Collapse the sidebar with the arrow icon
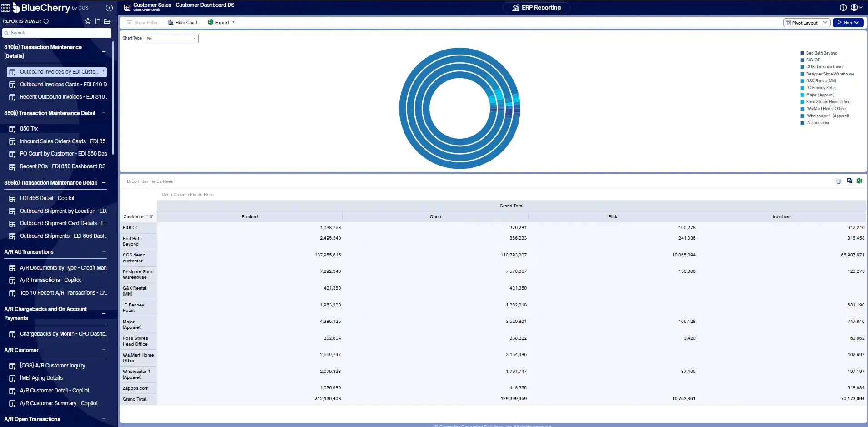 (x=109, y=8)
